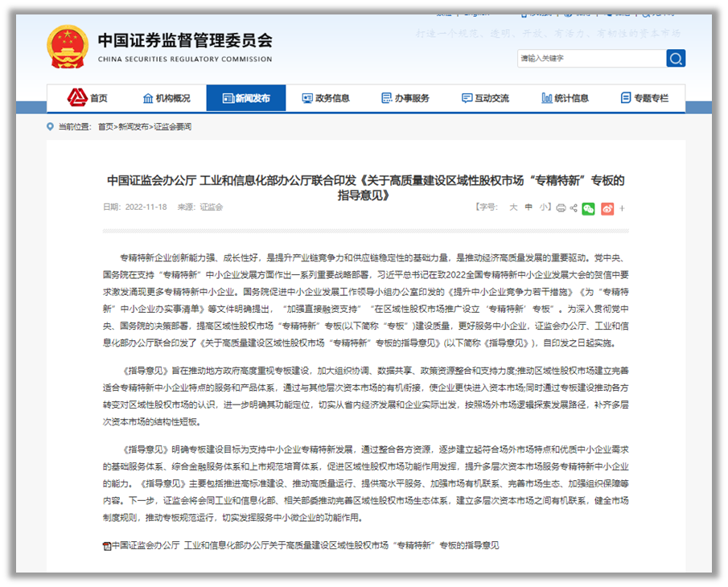Click the 首页 breadcrumb link

105,127
